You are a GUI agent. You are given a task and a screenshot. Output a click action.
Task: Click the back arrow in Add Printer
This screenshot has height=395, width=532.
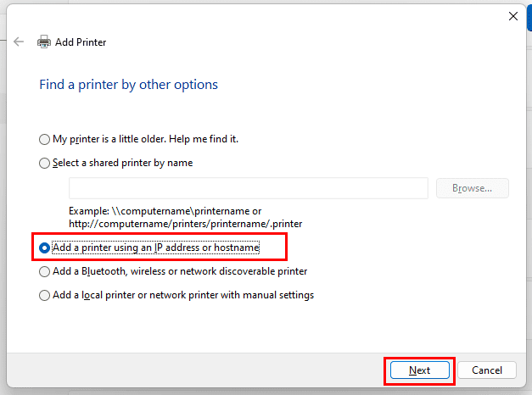pyautogui.click(x=19, y=42)
